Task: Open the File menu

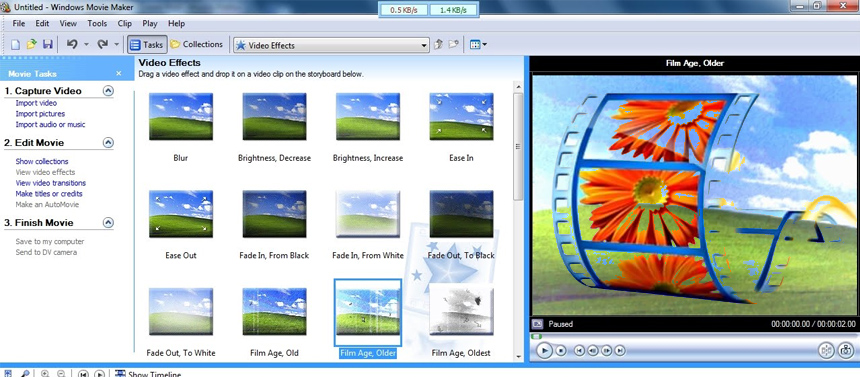Action: point(19,24)
